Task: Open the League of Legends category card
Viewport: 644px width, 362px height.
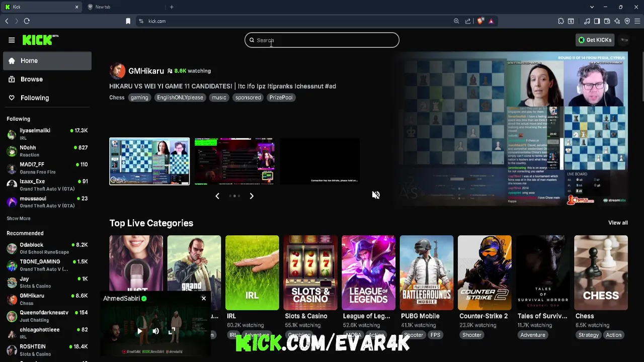Action: 368,273
